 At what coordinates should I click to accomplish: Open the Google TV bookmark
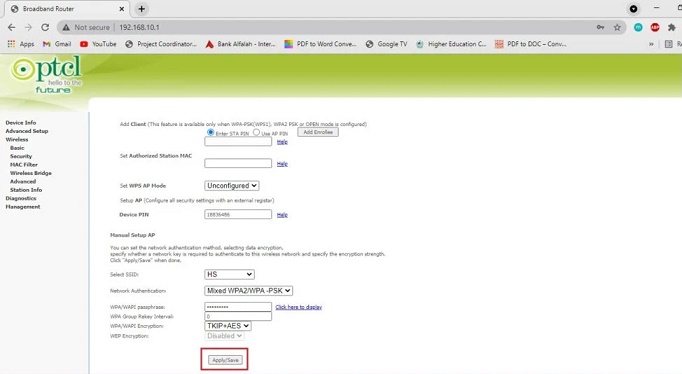[387, 44]
